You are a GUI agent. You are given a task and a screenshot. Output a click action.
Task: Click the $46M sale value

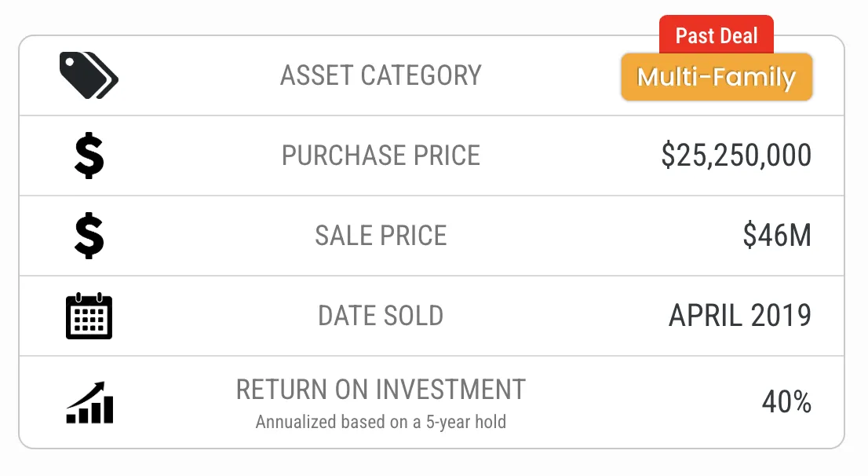[777, 236]
